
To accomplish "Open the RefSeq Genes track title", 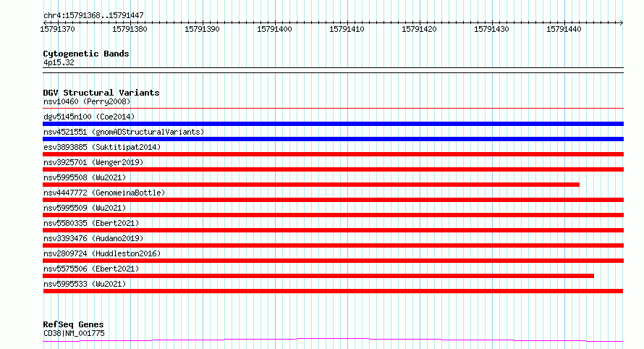I will click(73, 325).
